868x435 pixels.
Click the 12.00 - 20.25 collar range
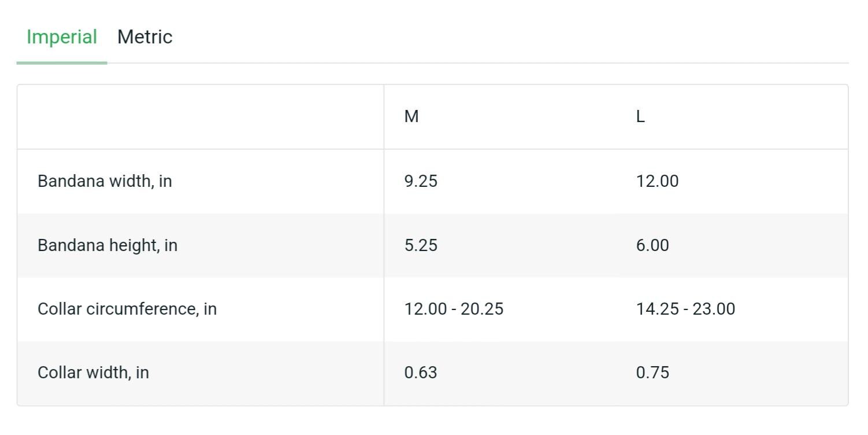point(454,309)
